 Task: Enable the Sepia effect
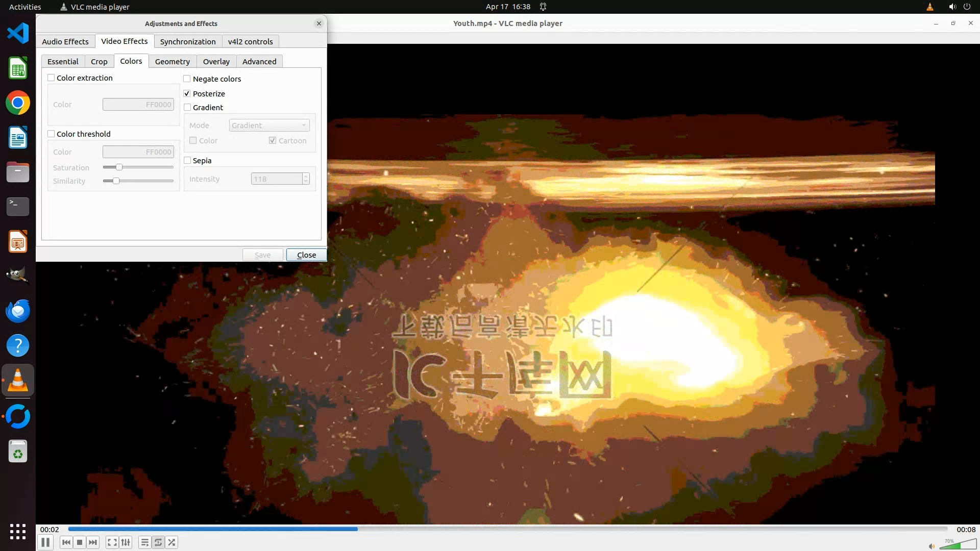coord(187,160)
